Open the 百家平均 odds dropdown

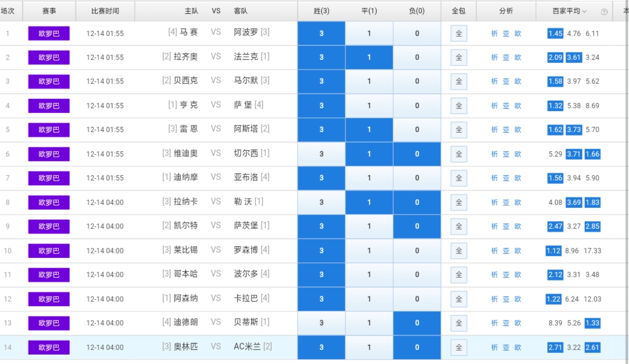click(569, 11)
